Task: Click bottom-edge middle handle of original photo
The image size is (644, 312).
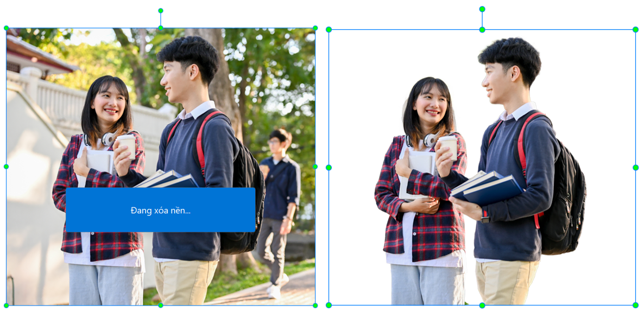Action: [161, 305]
